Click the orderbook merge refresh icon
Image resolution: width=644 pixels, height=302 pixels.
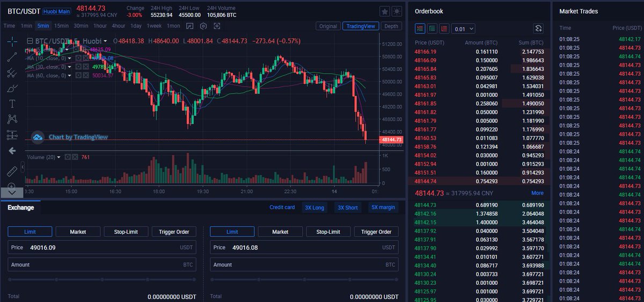[538, 28]
